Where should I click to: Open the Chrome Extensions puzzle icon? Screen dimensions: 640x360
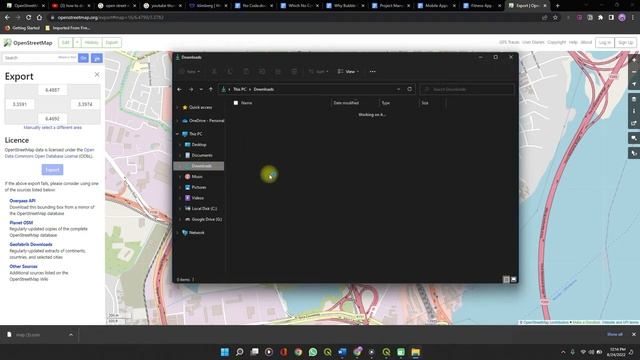click(600, 18)
